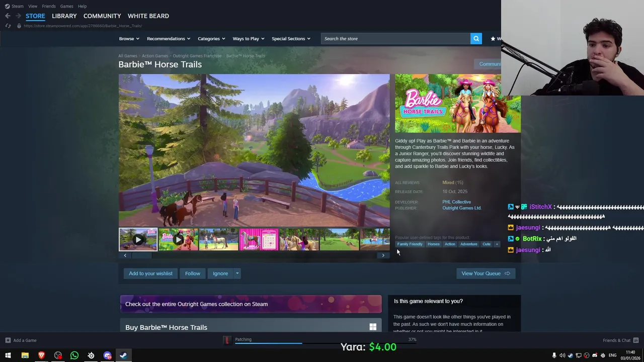Open the Help menu
Viewport: 644px width, 362px height.
coord(82,6)
